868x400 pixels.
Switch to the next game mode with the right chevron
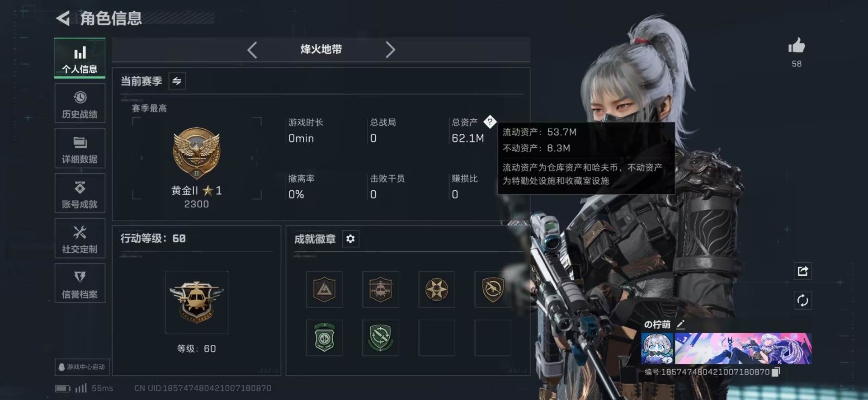(x=390, y=50)
